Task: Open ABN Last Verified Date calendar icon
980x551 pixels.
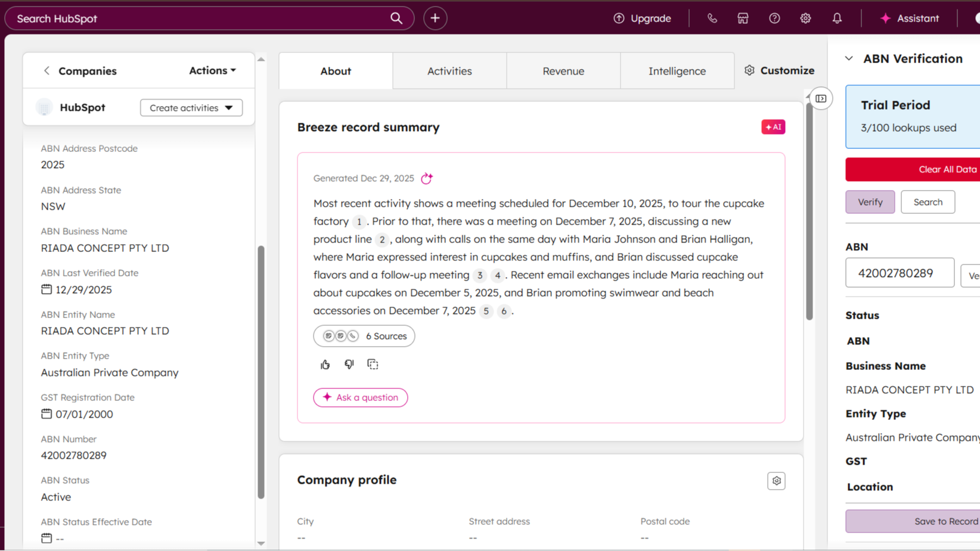Action: (x=46, y=289)
